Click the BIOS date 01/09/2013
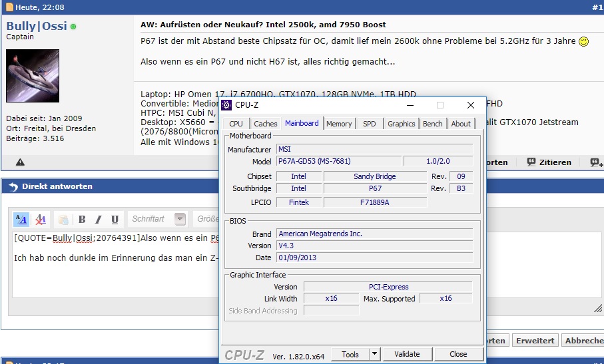The height and width of the screenshot is (364, 604). [374, 258]
